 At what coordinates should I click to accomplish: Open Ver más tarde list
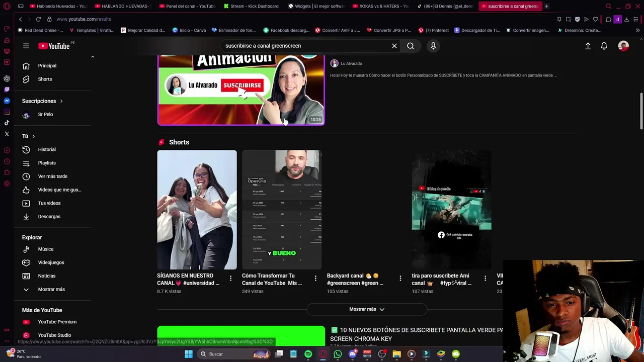tap(53, 176)
